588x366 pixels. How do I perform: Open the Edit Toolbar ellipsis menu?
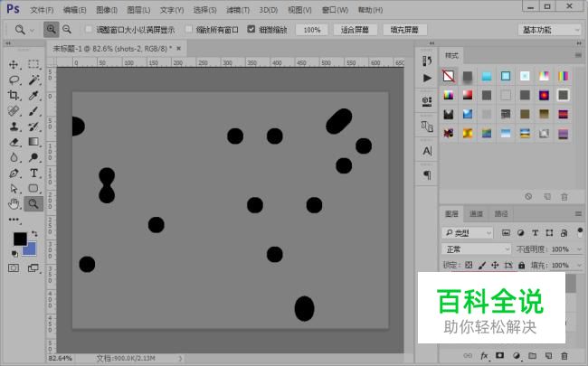pyautogui.click(x=14, y=220)
